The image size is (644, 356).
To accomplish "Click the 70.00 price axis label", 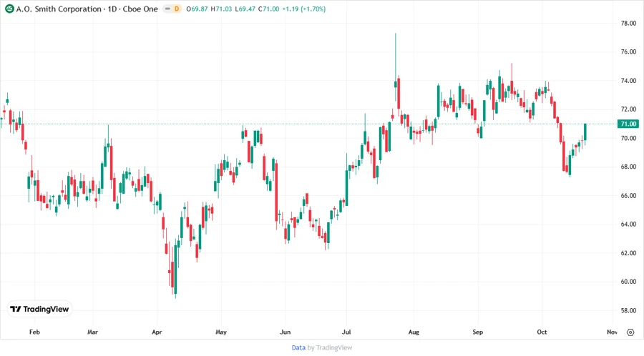I will coord(628,138).
